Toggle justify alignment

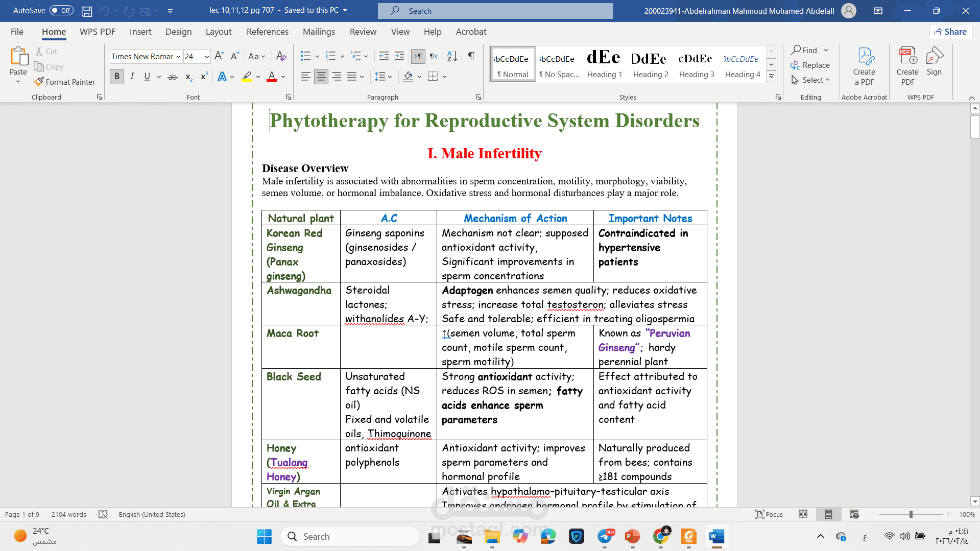pyautogui.click(x=352, y=77)
